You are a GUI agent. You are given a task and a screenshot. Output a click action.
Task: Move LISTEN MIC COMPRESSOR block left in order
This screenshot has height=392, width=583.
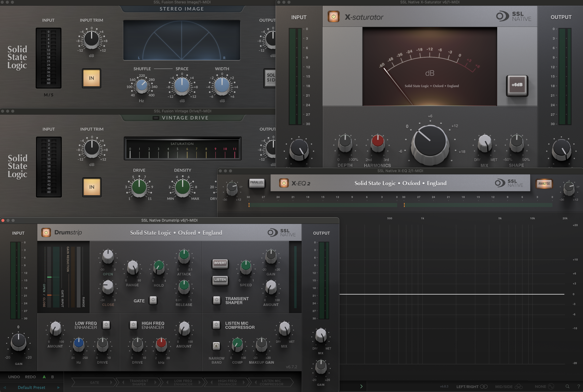coord(255,382)
